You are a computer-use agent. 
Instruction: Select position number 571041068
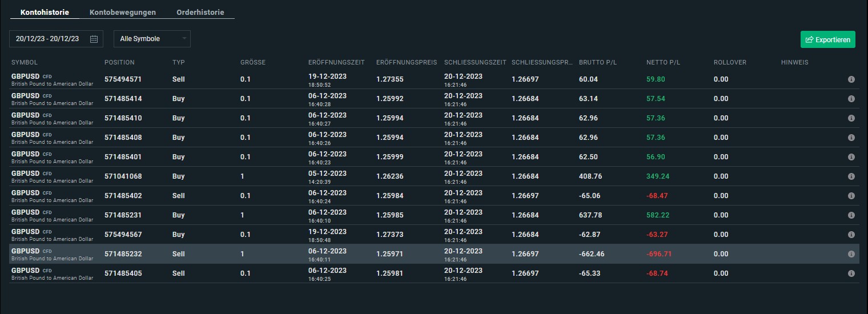123,176
